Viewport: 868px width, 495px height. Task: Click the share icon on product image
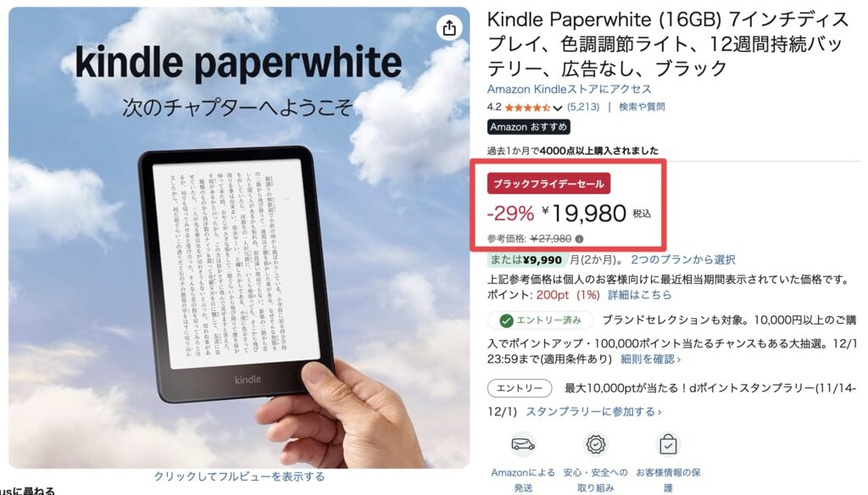tap(449, 28)
